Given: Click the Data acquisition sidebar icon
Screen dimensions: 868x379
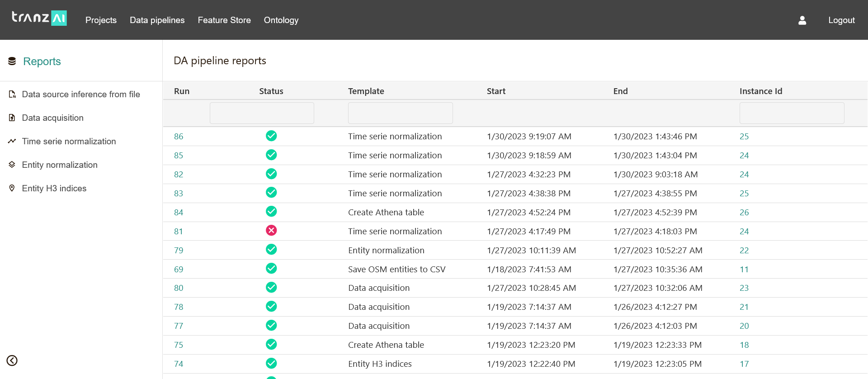Looking at the screenshot, I should 12,118.
